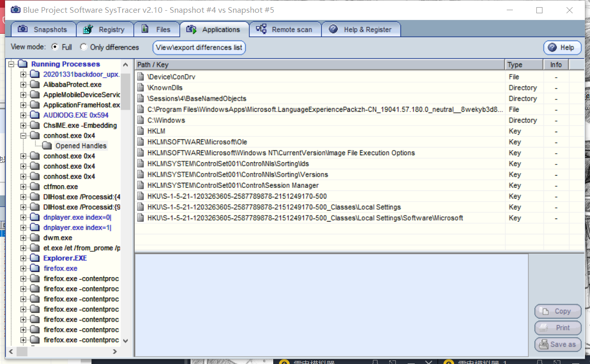Click file icon beside C:\Windows row
The width and height of the screenshot is (590, 364).
[140, 120]
